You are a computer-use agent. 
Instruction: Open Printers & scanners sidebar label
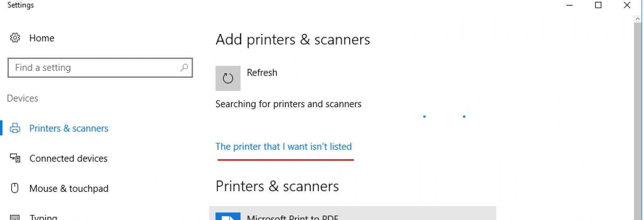coord(69,129)
